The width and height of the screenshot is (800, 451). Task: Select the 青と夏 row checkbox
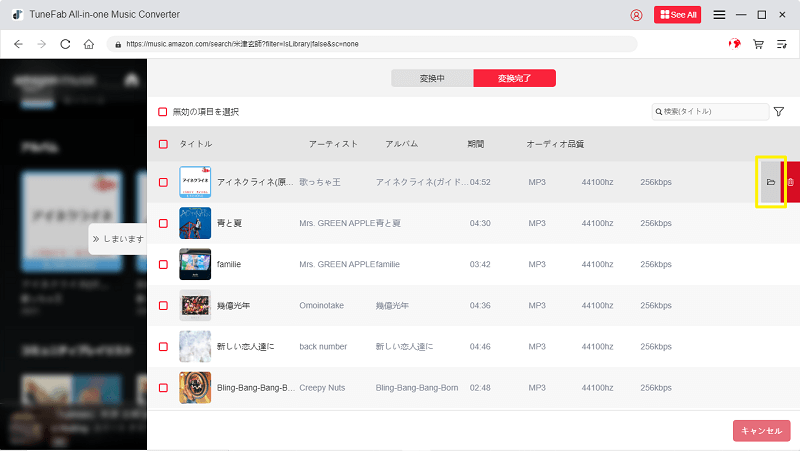(x=163, y=223)
